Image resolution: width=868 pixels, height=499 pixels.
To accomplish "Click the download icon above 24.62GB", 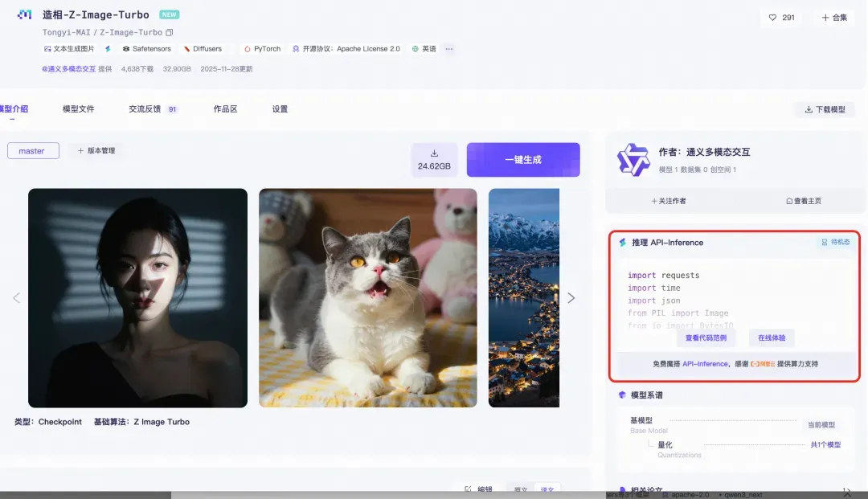I will 434,153.
